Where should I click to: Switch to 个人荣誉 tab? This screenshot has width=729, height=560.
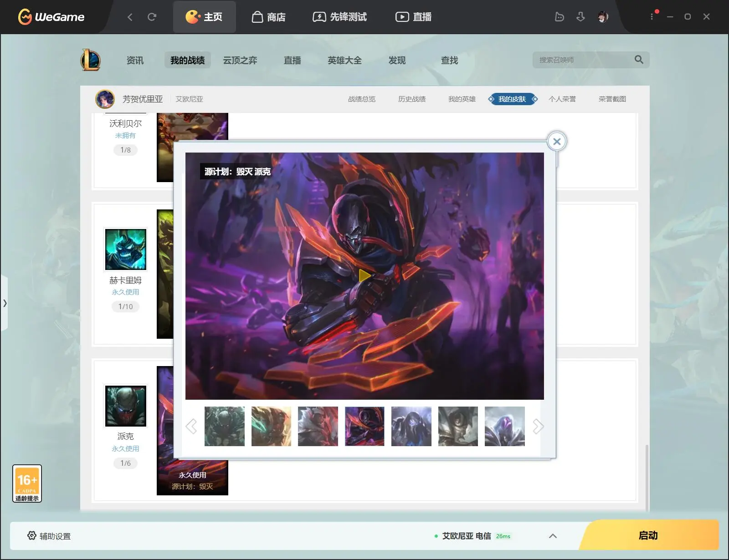[x=562, y=99]
